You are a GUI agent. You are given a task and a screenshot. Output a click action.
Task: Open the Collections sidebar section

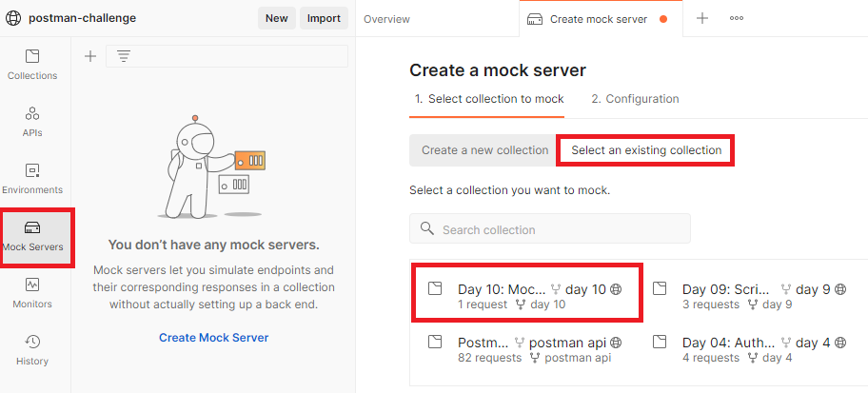[32, 65]
